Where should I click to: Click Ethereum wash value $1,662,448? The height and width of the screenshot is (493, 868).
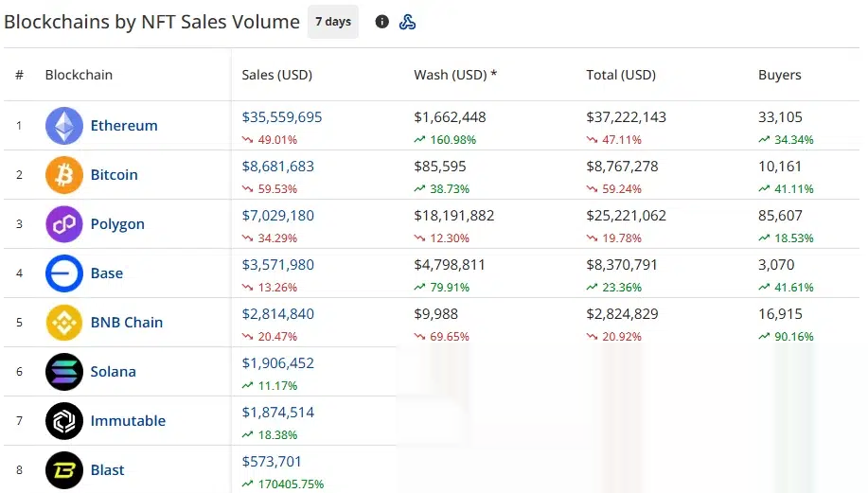[x=450, y=117]
